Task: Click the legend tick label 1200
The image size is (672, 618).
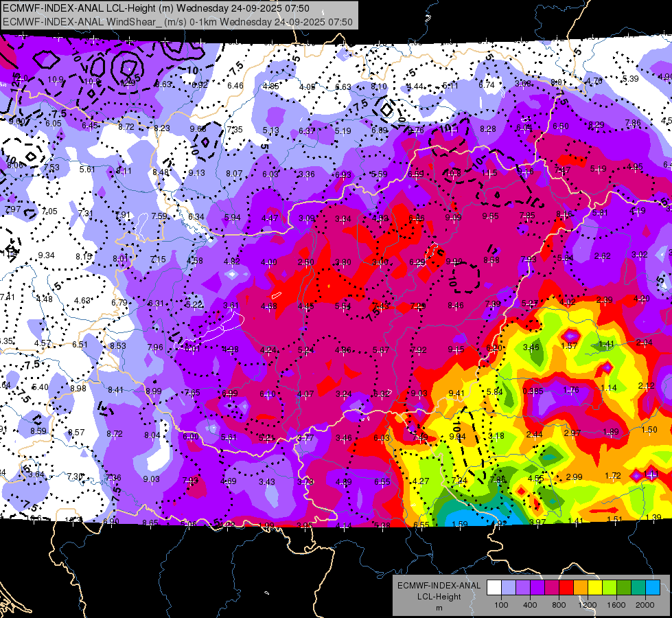Action: [588, 605]
